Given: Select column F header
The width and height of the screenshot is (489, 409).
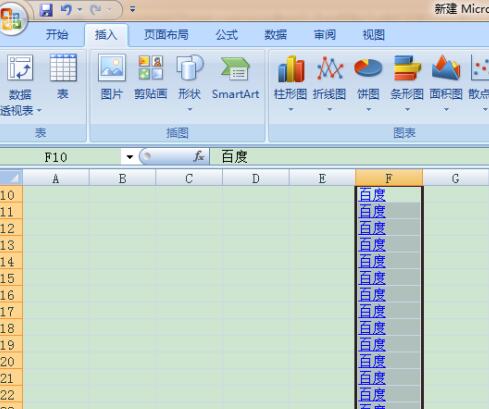Looking at the screenshot, I should point(389,179).
